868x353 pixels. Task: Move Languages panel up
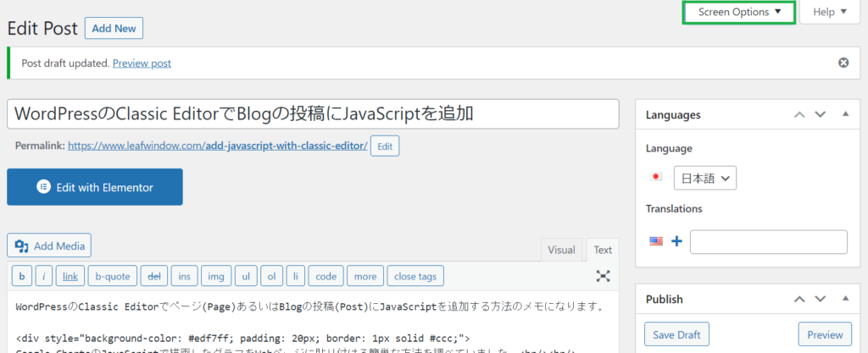point(799,114)
